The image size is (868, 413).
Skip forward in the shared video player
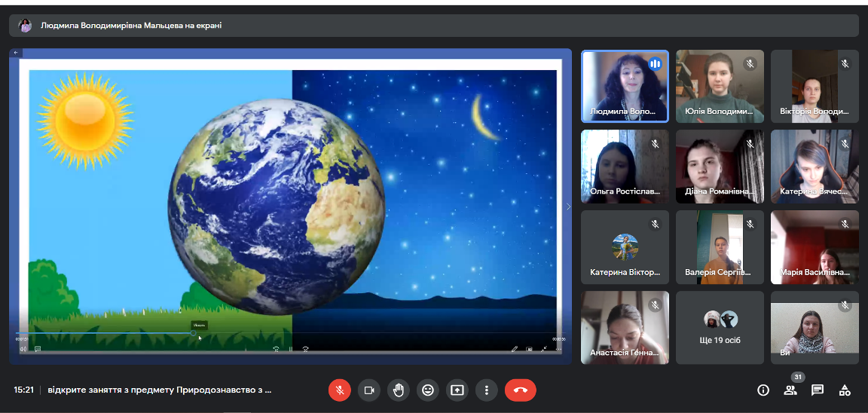coord(305,350)
